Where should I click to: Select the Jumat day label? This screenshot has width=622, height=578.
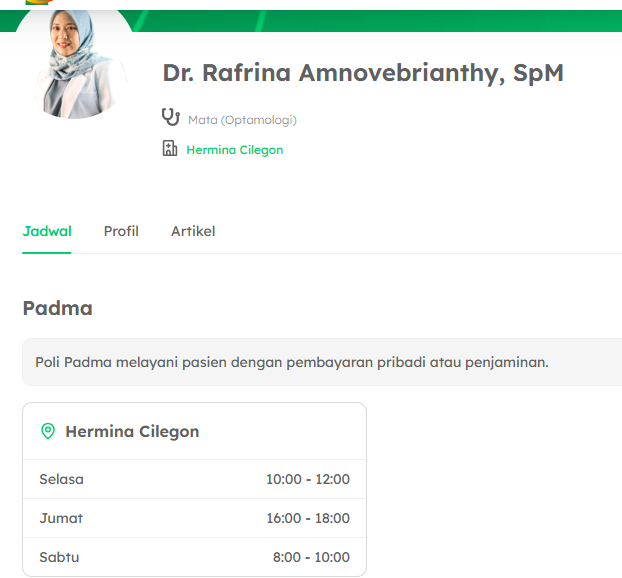(61, 518)
